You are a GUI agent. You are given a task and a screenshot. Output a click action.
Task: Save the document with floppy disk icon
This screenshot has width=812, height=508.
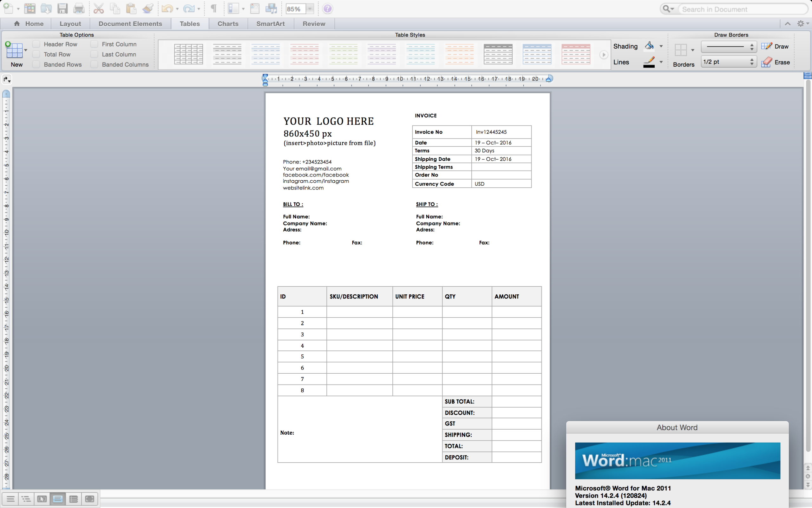click(62, 8)
